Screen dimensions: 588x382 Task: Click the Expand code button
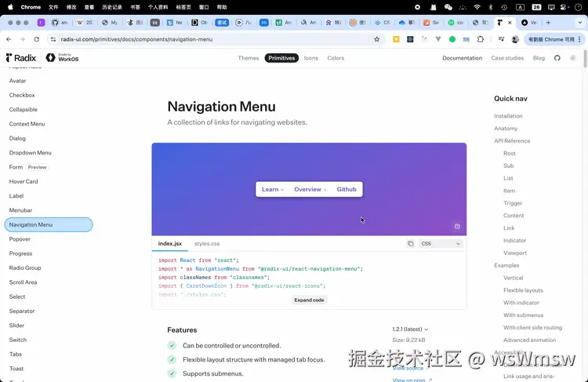pos(309,300)
